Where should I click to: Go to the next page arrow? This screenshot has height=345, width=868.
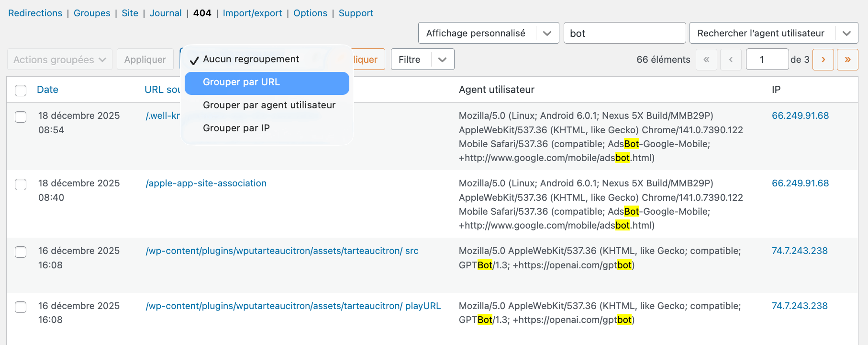[x=823, y=59]
